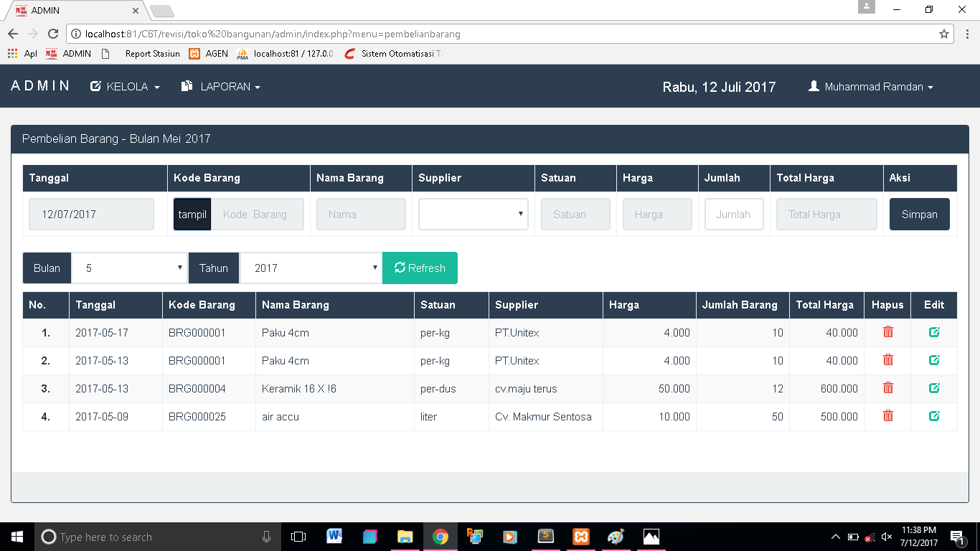Open XAMPP from the Windows taskbar
980x551 pixels.
581,537
